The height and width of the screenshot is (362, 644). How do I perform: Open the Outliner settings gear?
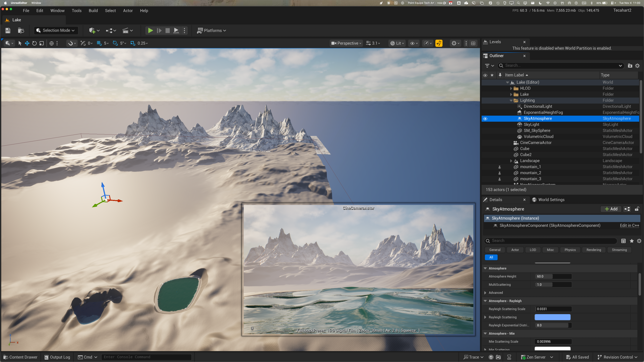pos(637,65)
